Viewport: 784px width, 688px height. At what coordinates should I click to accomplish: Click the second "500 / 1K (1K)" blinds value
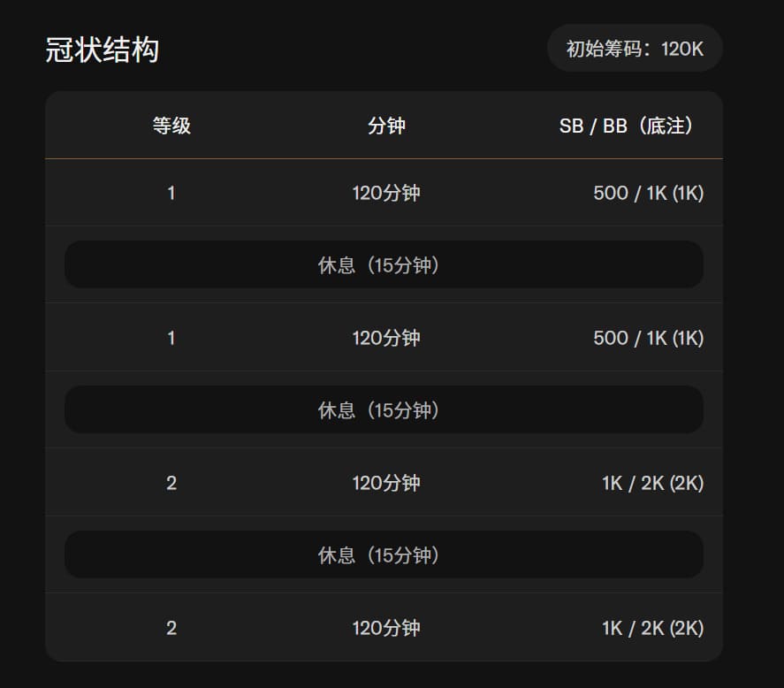(x=648, y=338)
